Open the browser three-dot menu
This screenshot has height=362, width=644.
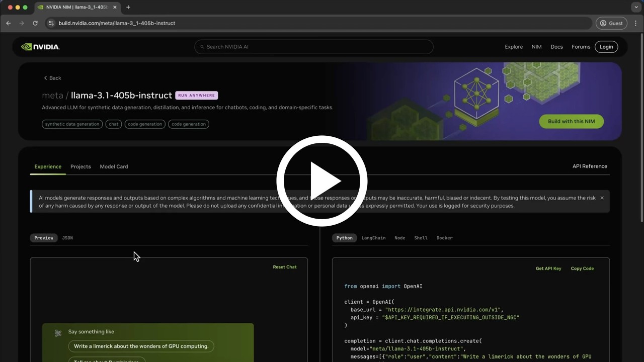click(x=635, y=23)
